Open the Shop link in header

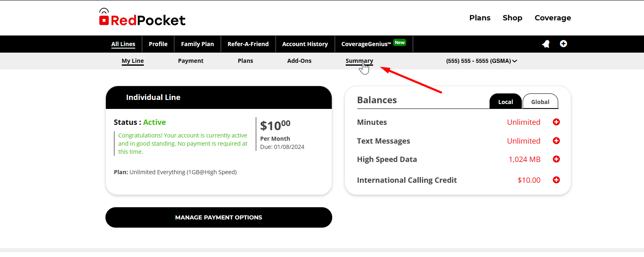click(512, 18)
